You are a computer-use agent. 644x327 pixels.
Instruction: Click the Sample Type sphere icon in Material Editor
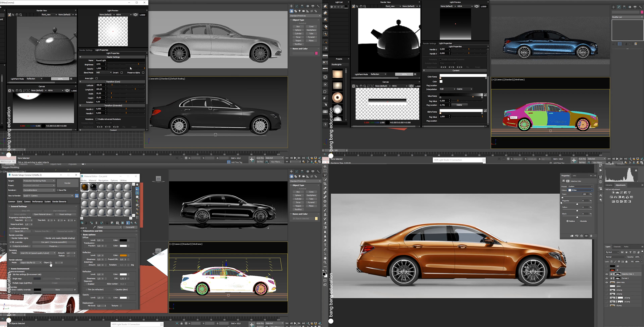pos(137,185)
